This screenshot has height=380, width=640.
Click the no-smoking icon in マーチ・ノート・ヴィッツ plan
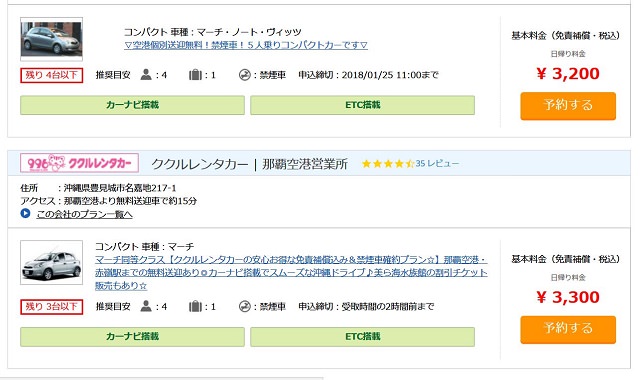tap(244, 75)
